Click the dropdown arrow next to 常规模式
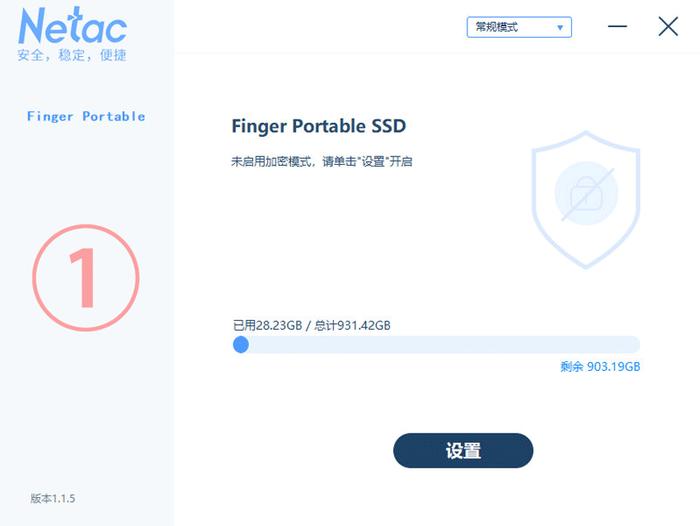The height and width of the screenshot is (526, 700). click(560, 28)
